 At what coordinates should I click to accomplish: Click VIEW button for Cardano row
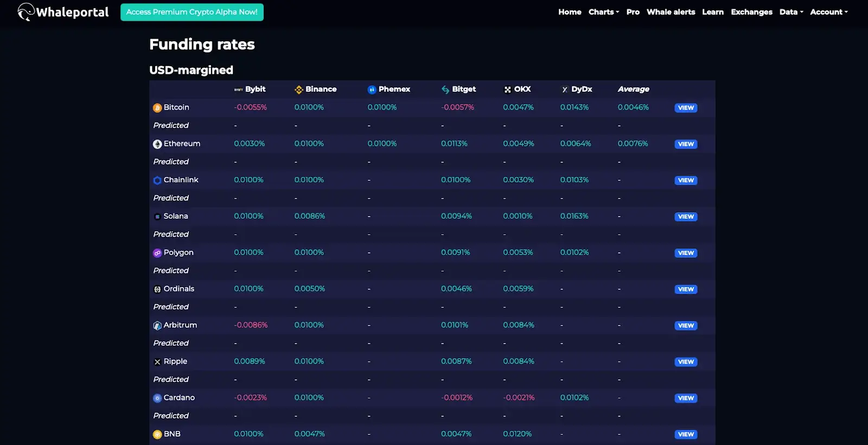click(x=686, y=398)
